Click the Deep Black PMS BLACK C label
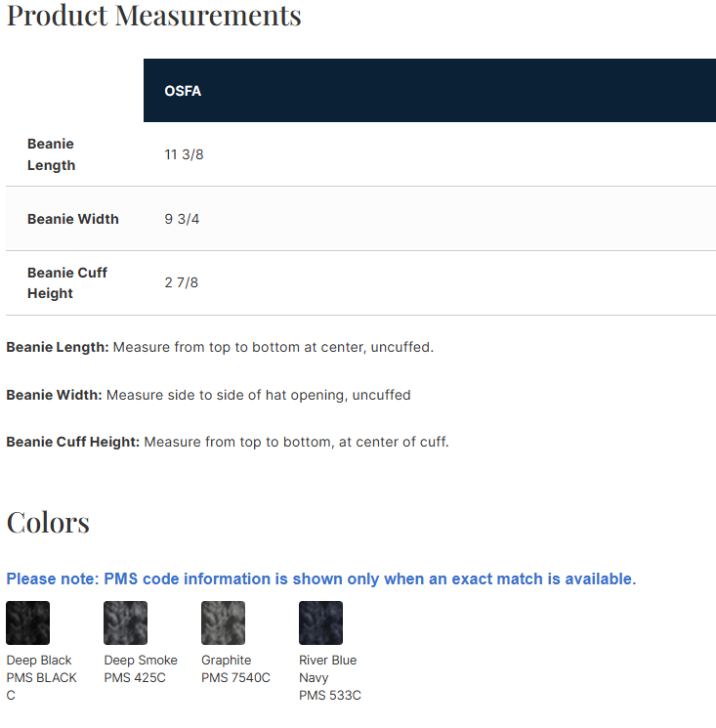This screenshot has height=728, width=716. (41, 677)
